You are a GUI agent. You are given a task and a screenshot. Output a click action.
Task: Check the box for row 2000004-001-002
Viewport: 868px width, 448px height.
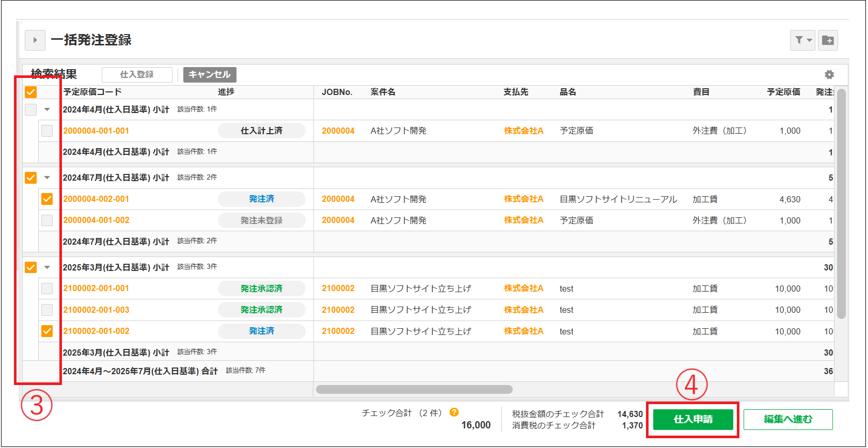pyautogui.click(x=47, y=220)
